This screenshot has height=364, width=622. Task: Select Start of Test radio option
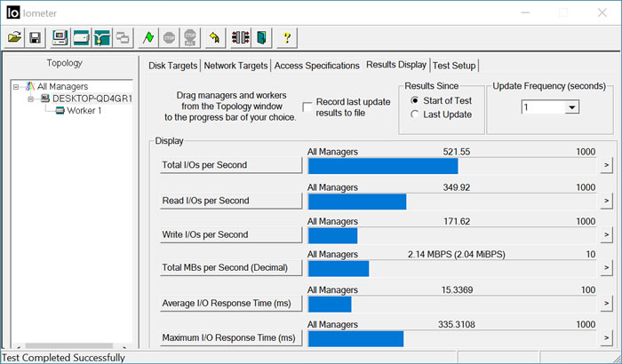point(415,100)
